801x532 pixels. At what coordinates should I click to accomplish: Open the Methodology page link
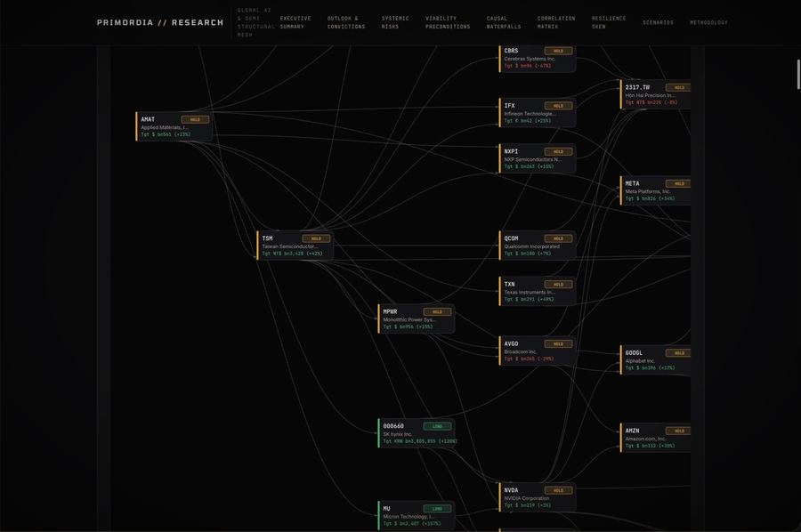tap(708, 22)
